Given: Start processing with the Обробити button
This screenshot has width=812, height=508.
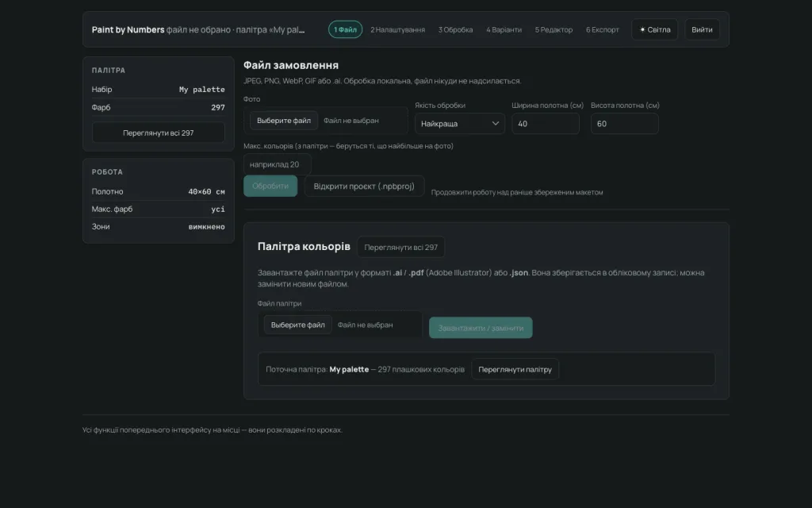Looking at the screenshot, I should (x=270, y=186).
